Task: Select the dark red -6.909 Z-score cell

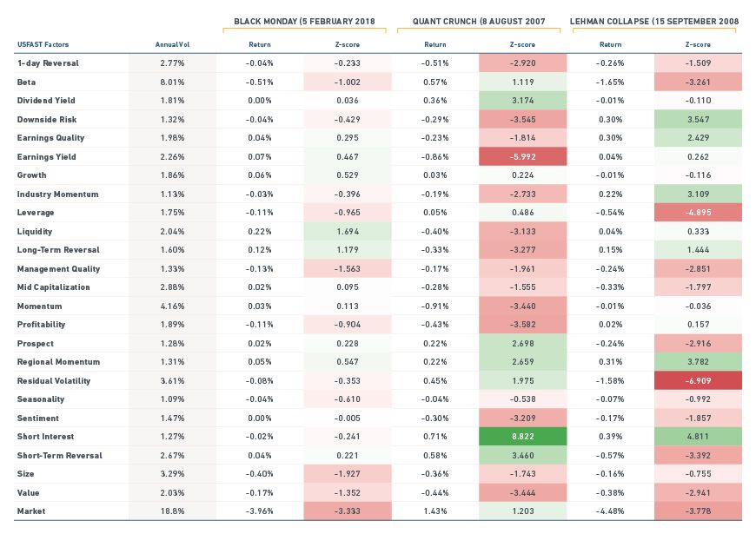Action: tap(698, 380)
